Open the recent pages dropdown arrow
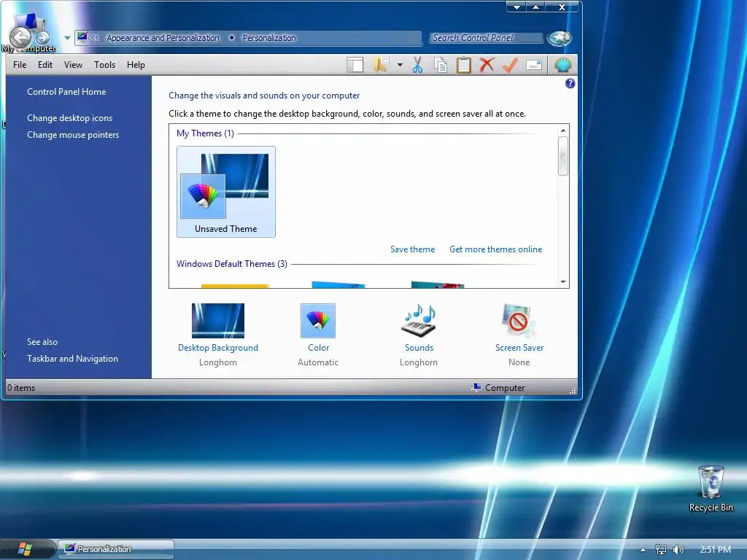 67,38
